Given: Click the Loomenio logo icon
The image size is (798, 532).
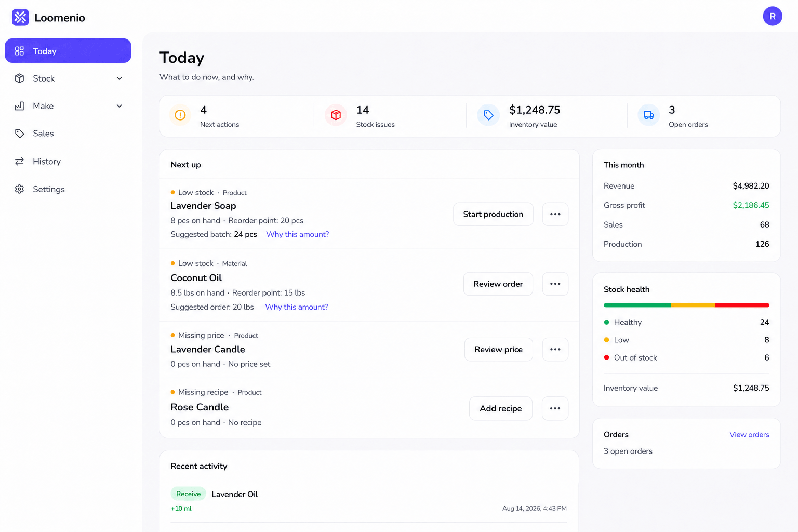Looking at the screenshot, I should tap(20, 17).
